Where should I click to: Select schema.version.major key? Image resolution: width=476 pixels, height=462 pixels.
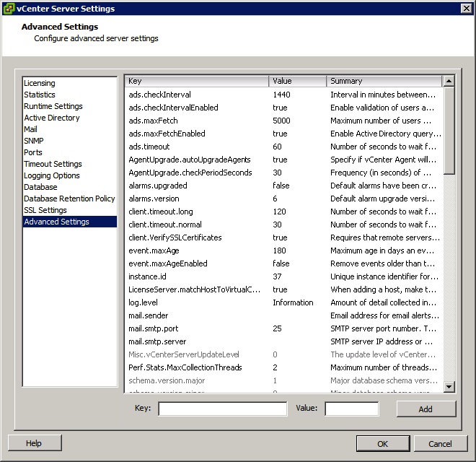pyautogui.click(x=167, y=380)
